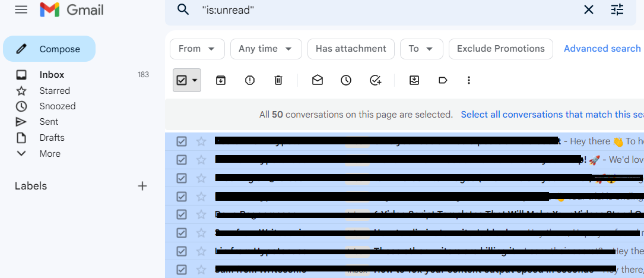Toggle the Exclude Promotions filter chip
Viewport: 644px width, 278px height.
[501, 49]
